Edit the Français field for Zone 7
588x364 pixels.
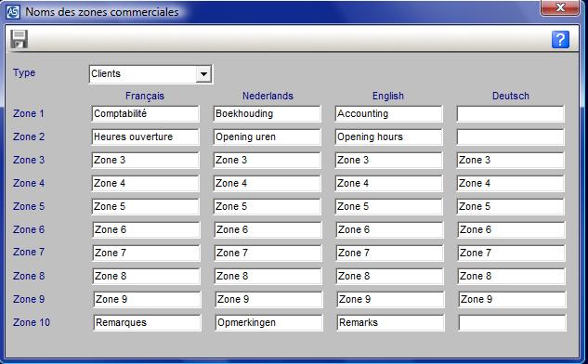[146, 253]
